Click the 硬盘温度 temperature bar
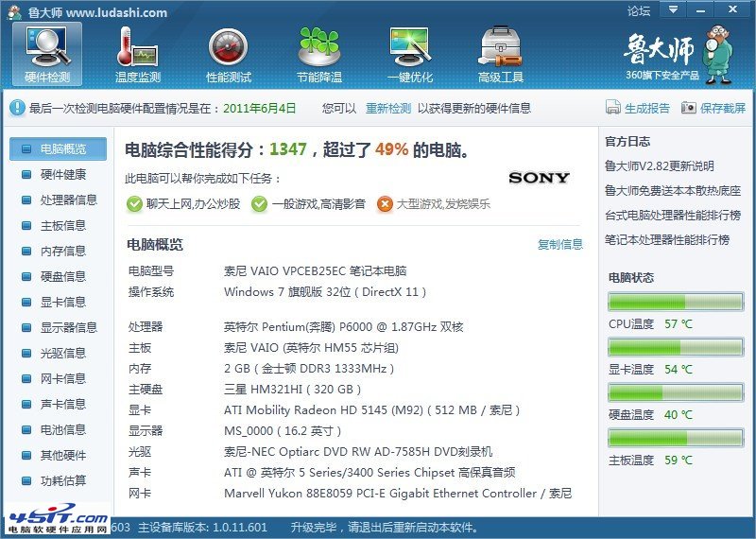This screenshot has width=756, height=539. click(x=676, y=392)
